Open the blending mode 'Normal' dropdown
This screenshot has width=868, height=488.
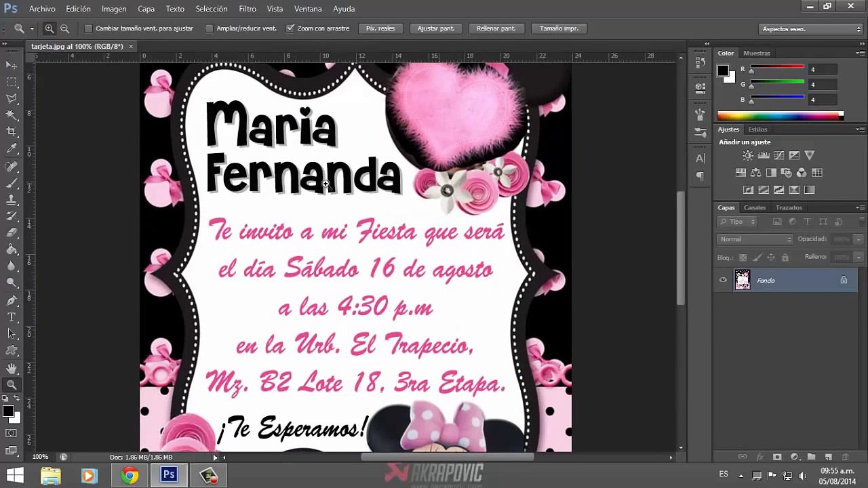pyautogui.click(x=755, y=239)
